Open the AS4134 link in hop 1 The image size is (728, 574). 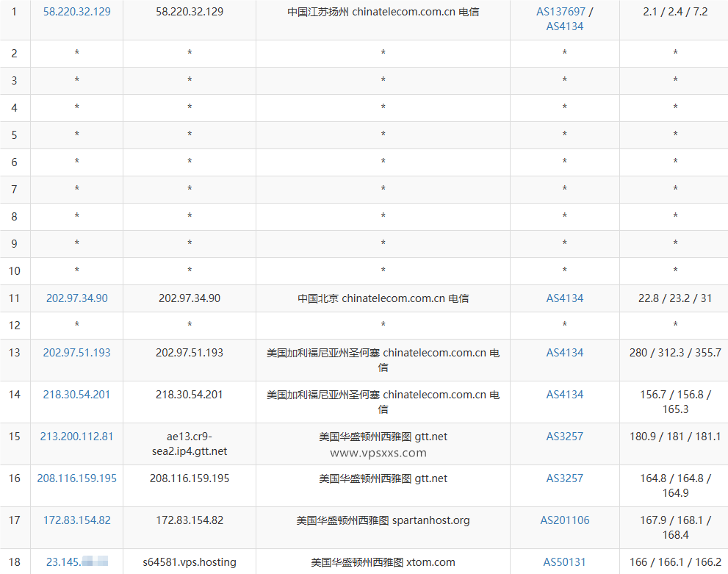[565, 26]
